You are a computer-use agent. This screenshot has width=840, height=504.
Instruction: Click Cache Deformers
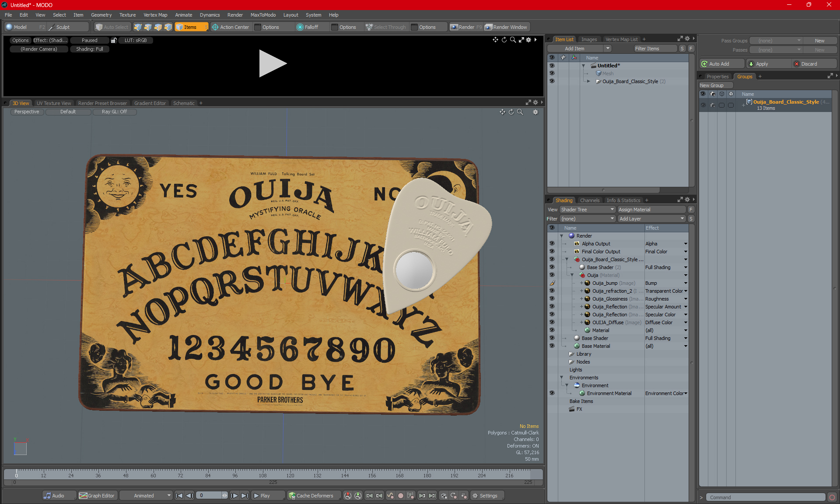tap(314, 496)
